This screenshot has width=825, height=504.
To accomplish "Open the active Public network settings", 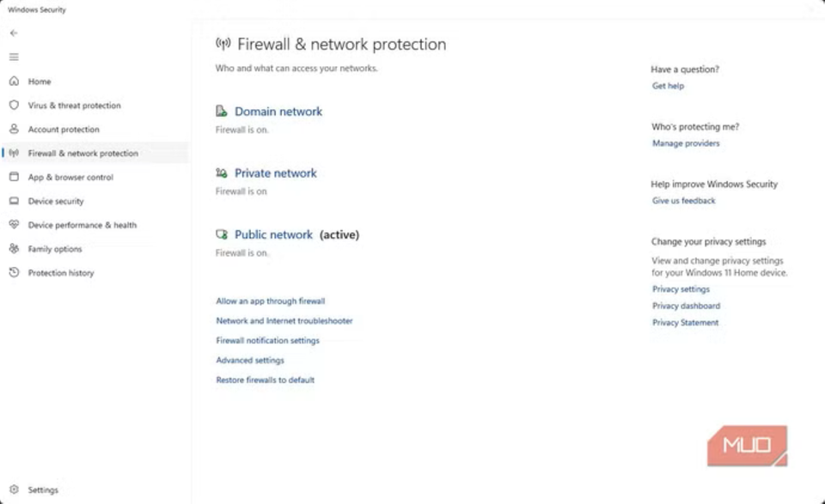I will 273,234.
